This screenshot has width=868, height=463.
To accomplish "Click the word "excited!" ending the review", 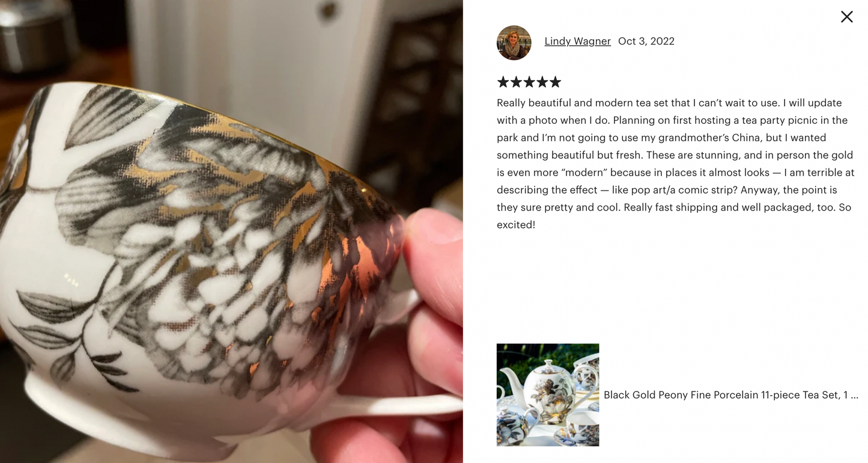I will click(x=516, y=225).
